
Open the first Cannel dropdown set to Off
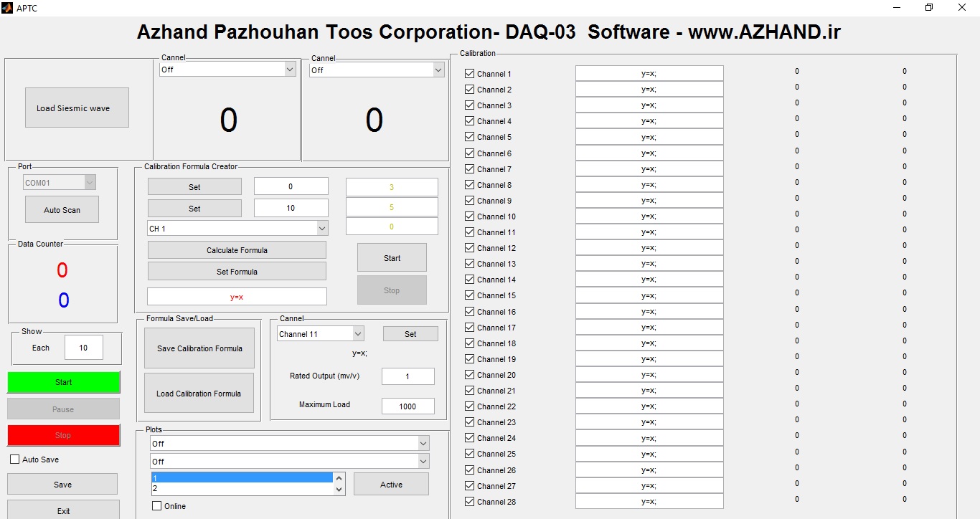tap(227, 69)
